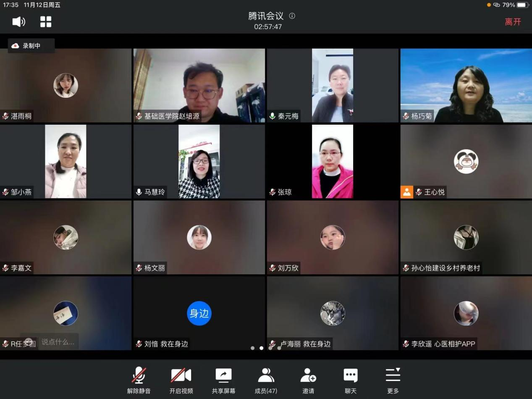532x399 pixels.
Task: Click the orange host icon by 王心悦
Action: pyautogui.click(x=406, y=192)
